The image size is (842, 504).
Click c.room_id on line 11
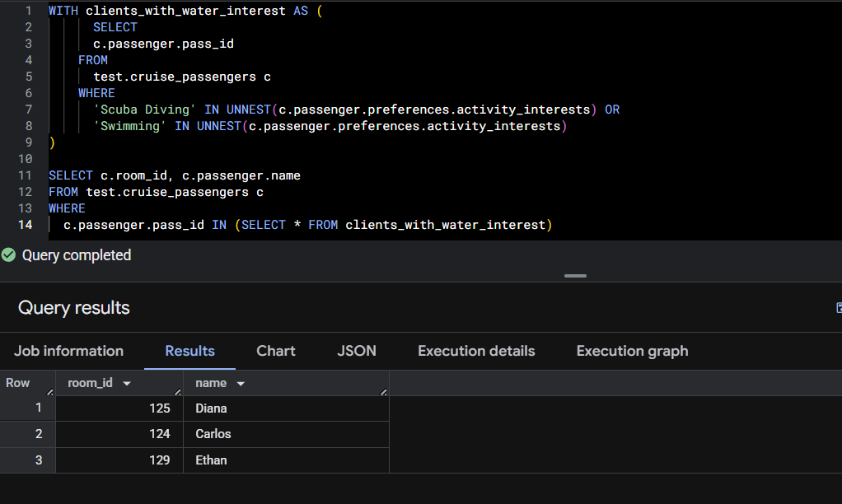[133, 175]
